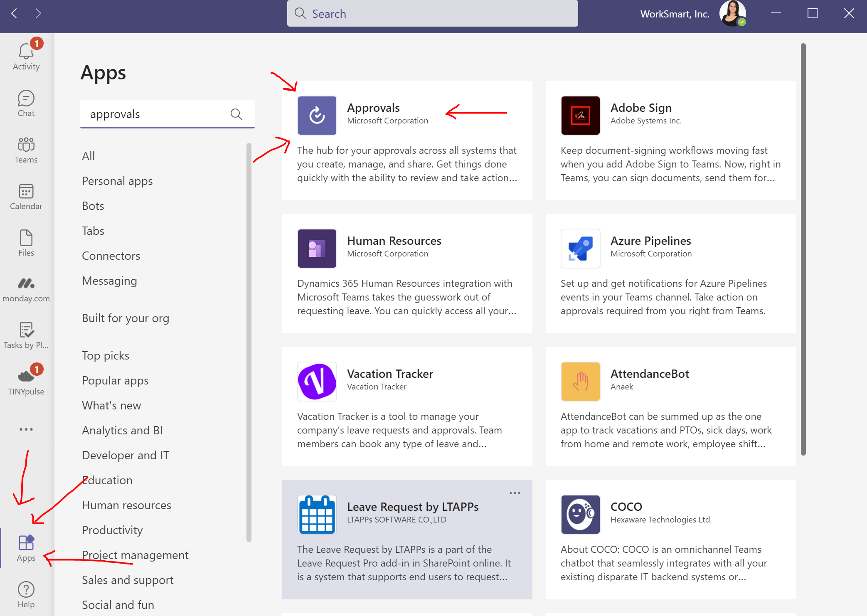Click the Human Resources app icon
This screenshot has width=867, height=616.
[x=317, y=249]
